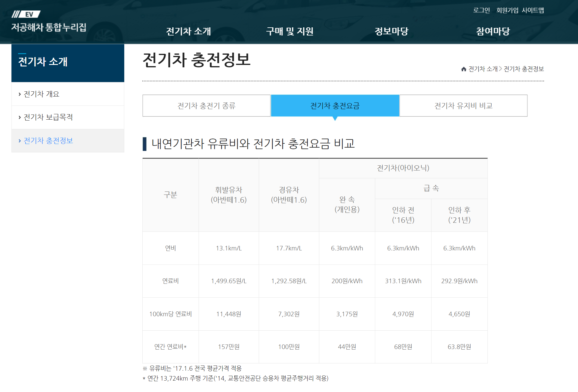Screen dimensions: 578x392
Task: Click the 회원가입 link
Action: pos(507,10)
